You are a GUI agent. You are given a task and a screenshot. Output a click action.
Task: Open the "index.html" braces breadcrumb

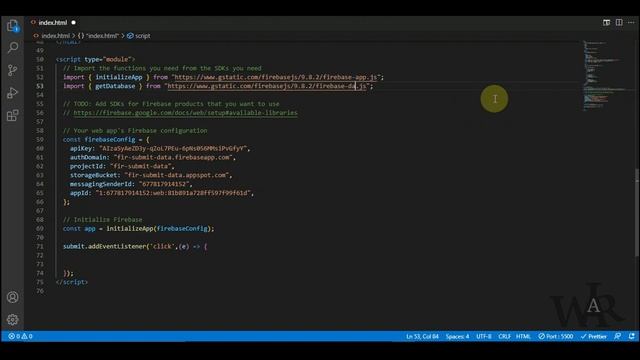(98, 36)
